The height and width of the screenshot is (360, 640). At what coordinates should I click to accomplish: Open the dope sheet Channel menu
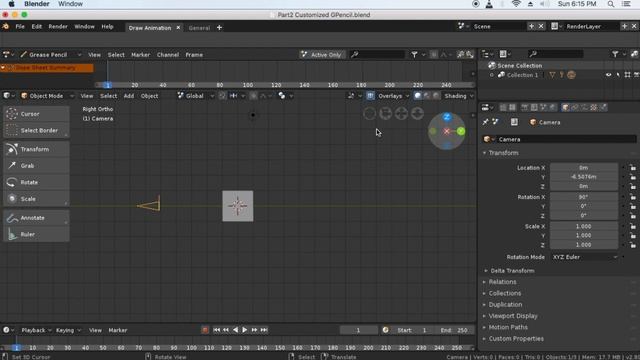pyautogui.click(x=168, y=55)
